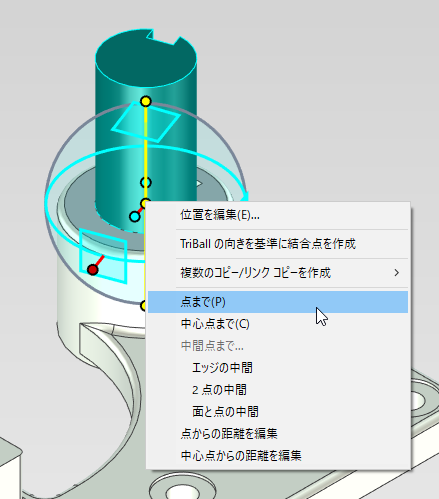The height and width of the screenshot is (499, 439).
Task: Click the cyan TriBall center handle
Action: pyautogui.click(x=135, y=217)
